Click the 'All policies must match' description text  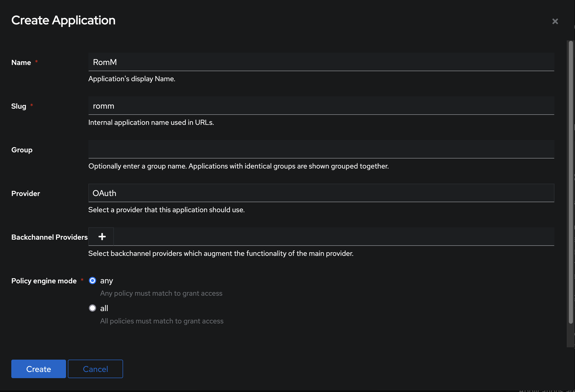tap(162, 321)
